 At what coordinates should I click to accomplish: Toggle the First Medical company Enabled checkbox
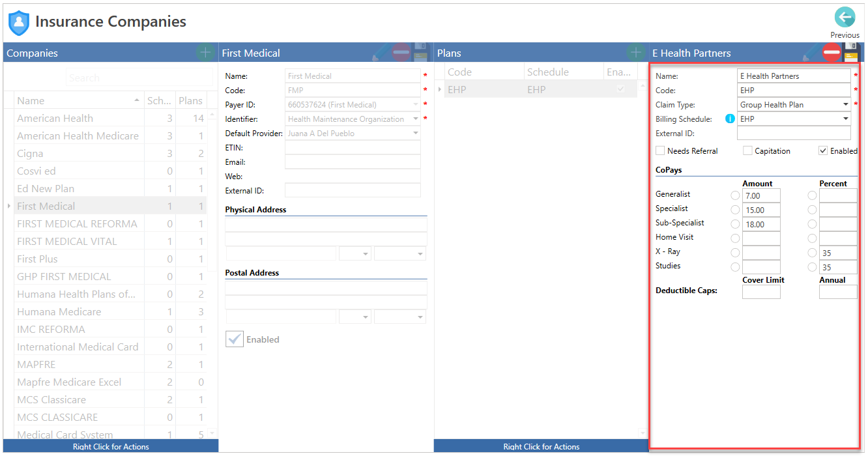pyautogui.click(x=235, y=339)
